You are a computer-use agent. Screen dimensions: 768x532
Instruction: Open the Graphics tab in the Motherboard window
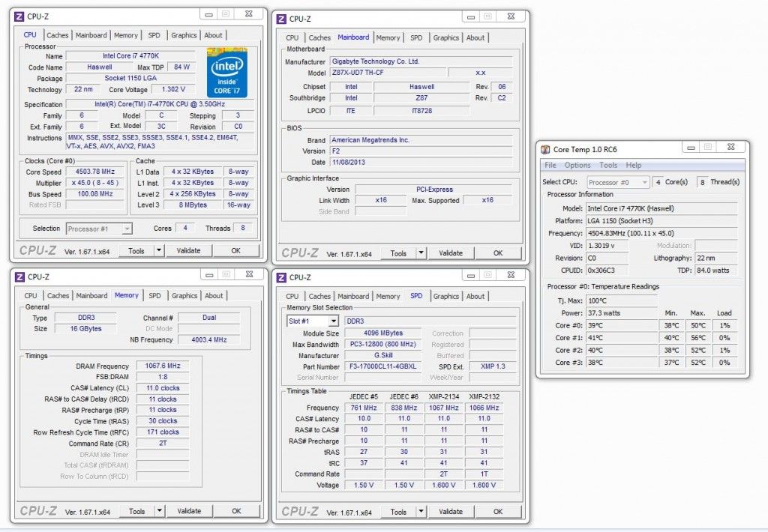445,37
